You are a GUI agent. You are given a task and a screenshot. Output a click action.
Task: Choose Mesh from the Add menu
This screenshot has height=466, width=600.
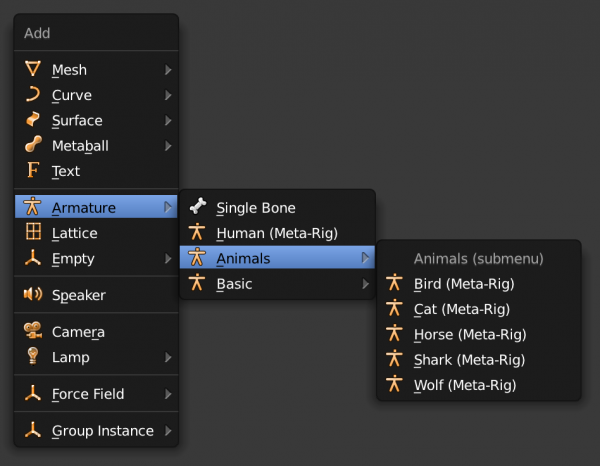[x=96, y=70]
